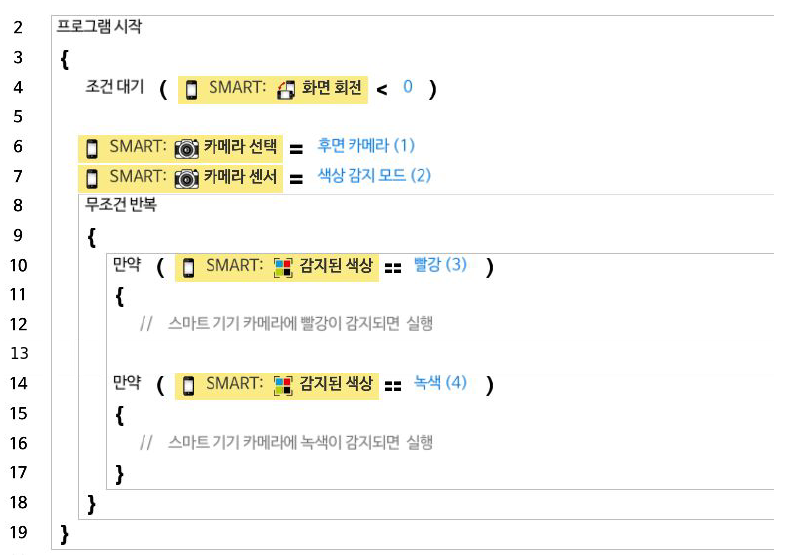Click the less-than operator on line 4
801x556 pixels.
(x=382, y=90)
